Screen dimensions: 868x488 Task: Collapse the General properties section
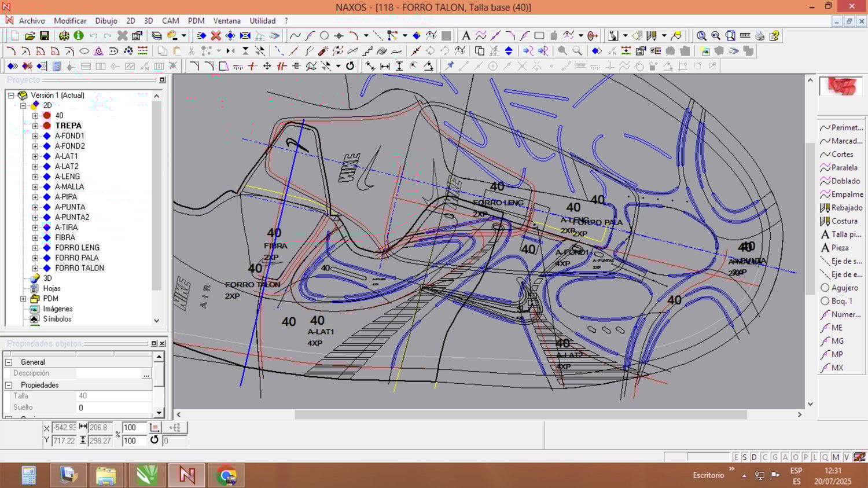coord(9,362)
